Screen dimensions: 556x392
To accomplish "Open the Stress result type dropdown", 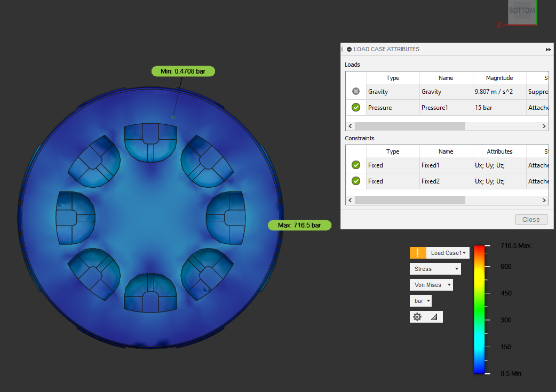I will pos(435,269).
